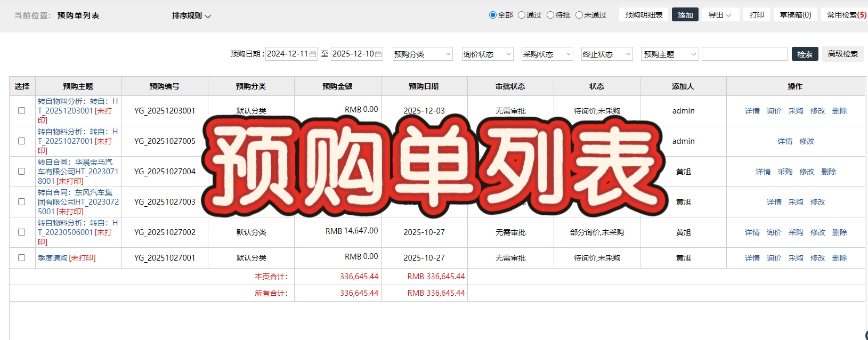The width and height of the screenshot is (868, 340).
Task: Open the 预购分类 filter dropdown
Action: (423, 54)
